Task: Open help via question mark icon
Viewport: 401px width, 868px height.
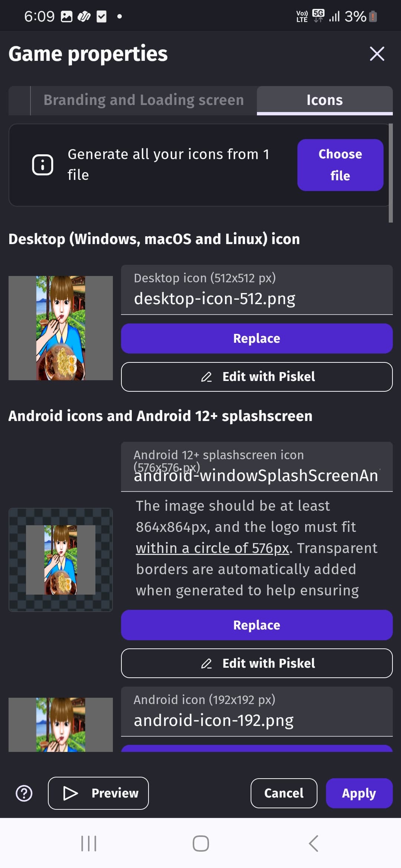Action: point(24,793)
